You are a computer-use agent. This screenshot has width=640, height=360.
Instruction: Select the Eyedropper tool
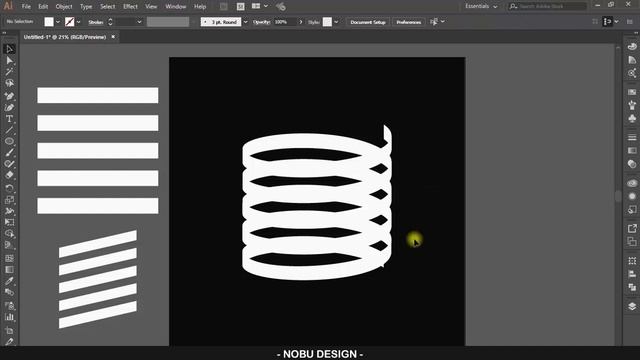click(9, 281)
